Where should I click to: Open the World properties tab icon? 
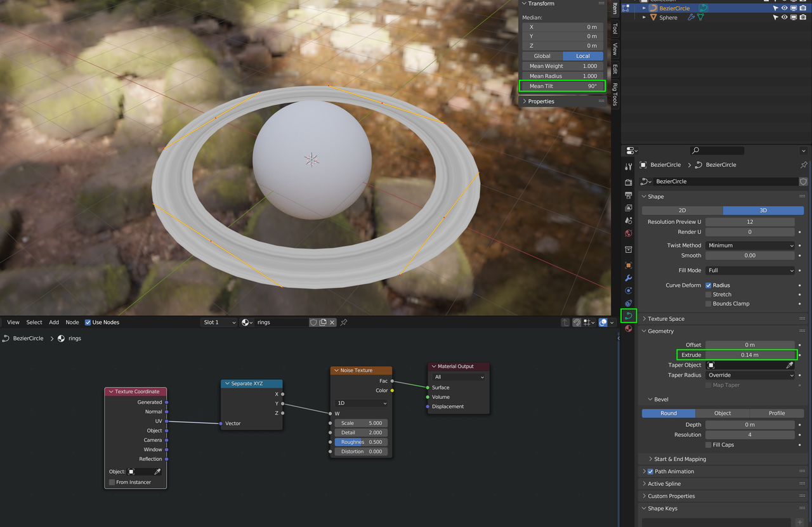[x=629, y=233]
